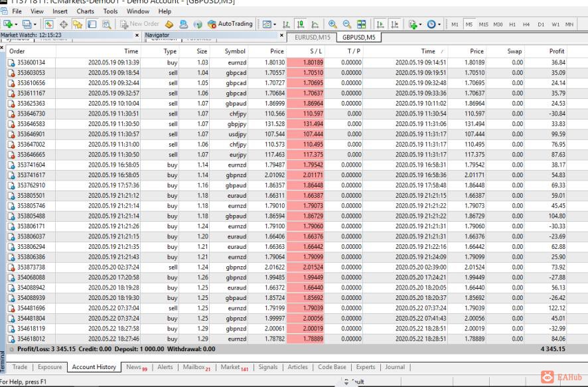
Task: Click the Zoom Out magnifier
Action: pyautogui.click(x=347, y=25)
